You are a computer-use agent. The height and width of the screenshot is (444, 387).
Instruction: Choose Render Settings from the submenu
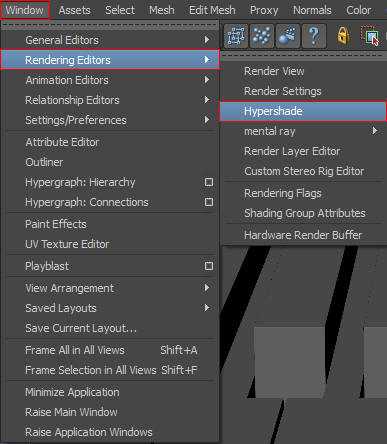283,91
